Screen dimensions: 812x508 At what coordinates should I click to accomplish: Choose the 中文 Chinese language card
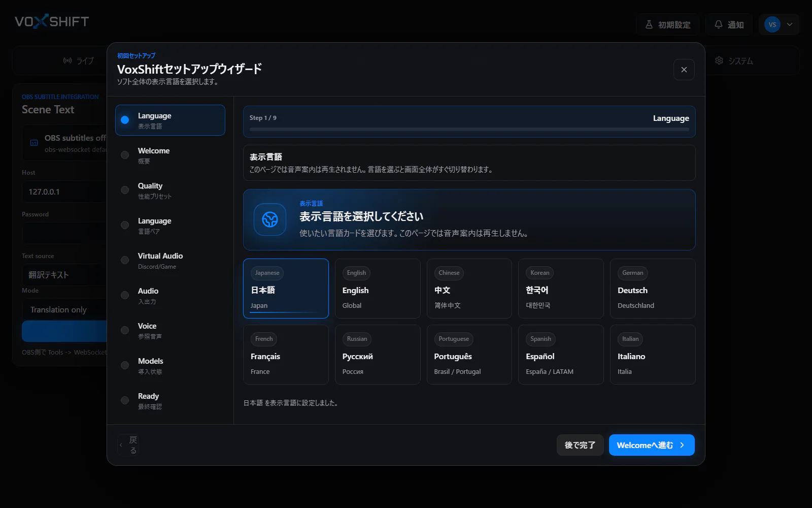pyautogui.click(x=469, y=289)
